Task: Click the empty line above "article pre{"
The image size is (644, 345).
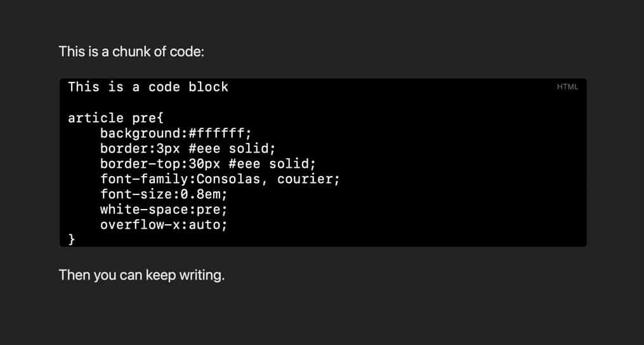Action: coord(190,103)
